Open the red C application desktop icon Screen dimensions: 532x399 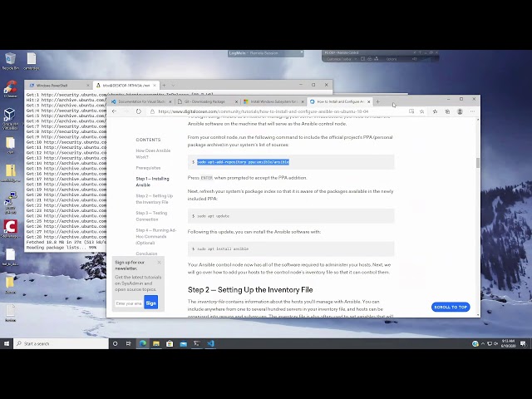10,229
